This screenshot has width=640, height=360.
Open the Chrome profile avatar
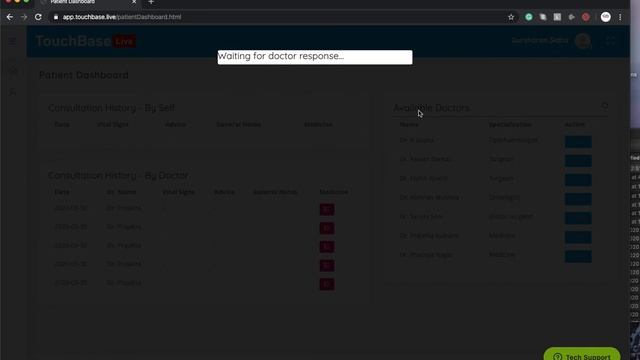point(606,17)
